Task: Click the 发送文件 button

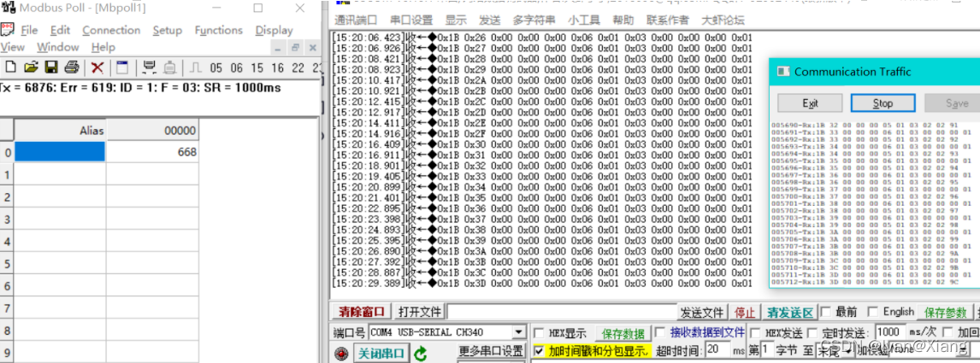Action: point(702,312)
